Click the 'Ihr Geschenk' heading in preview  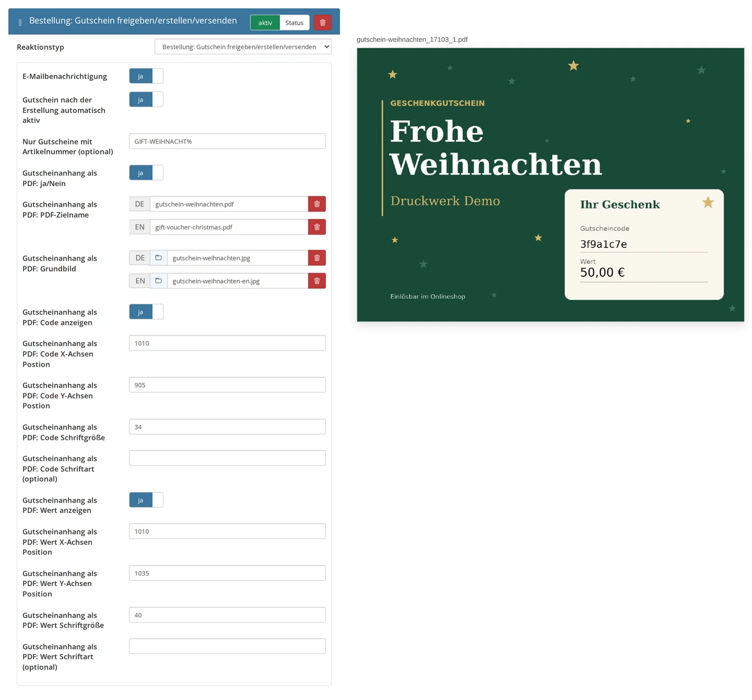(x=620, y=204)
